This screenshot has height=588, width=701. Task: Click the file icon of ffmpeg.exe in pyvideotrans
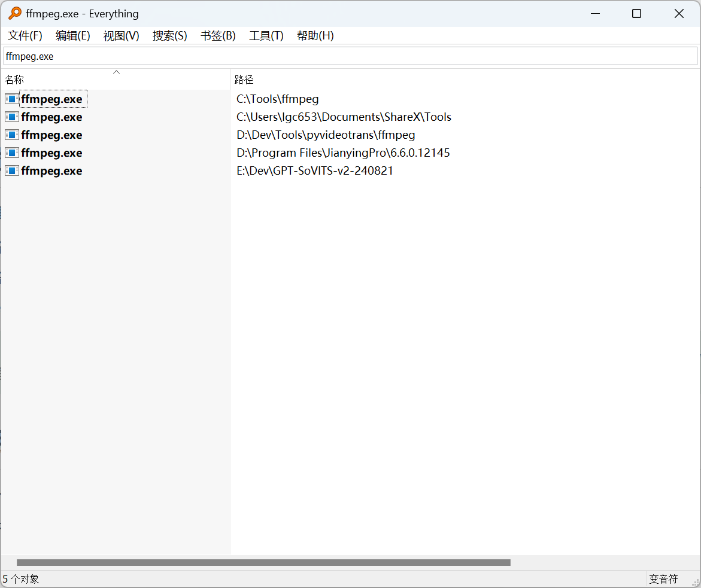pos(12,135)
